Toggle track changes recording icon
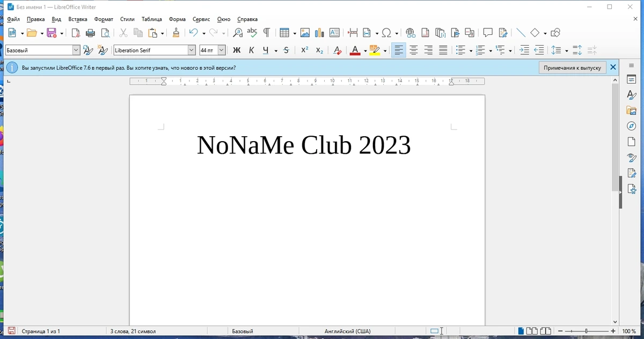644x339 pixels. click(502, 33)
